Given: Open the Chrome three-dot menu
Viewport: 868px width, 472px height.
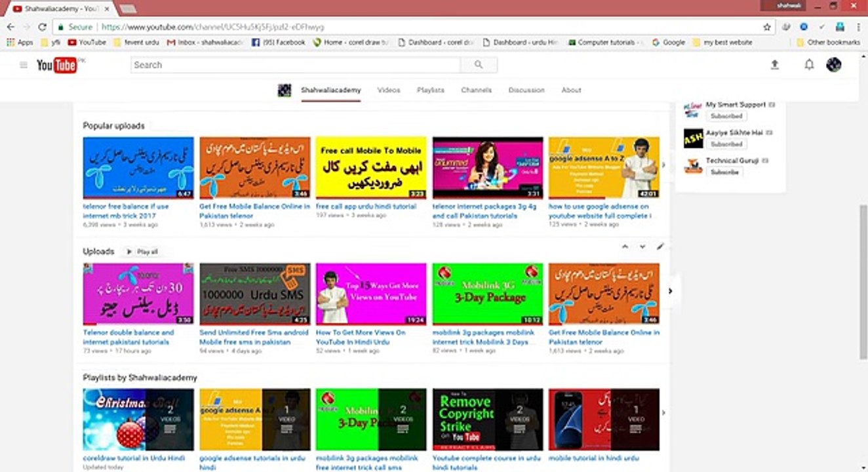Looking at the screenshot, I should tap(858, 27).
